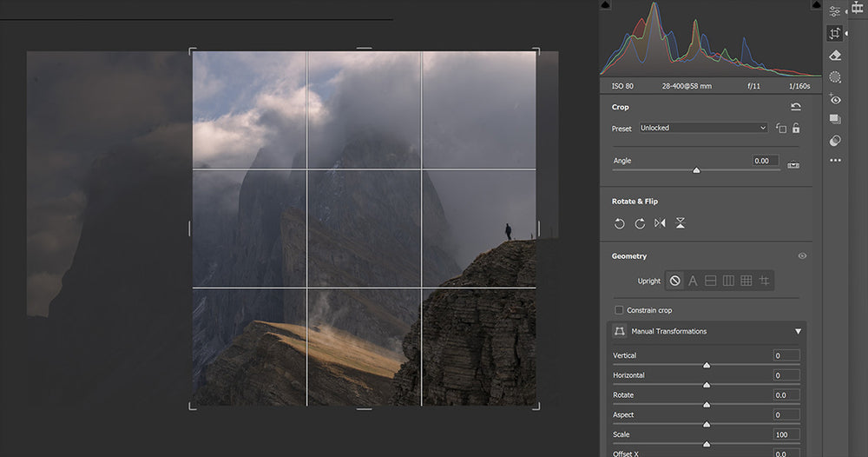Viewport: 868px width, 457px height.
Task: Click the f/11 aperture readout
Action: pyautogui.click(x=753, y=86)
